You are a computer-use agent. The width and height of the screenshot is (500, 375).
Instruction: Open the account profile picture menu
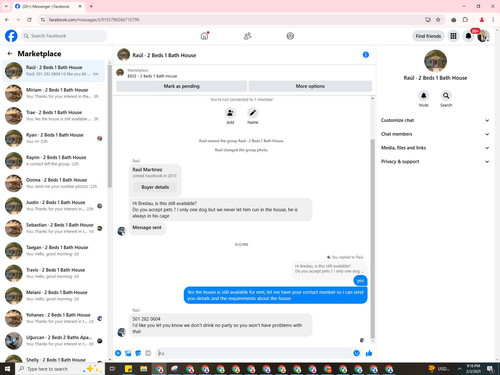(483, 36)
